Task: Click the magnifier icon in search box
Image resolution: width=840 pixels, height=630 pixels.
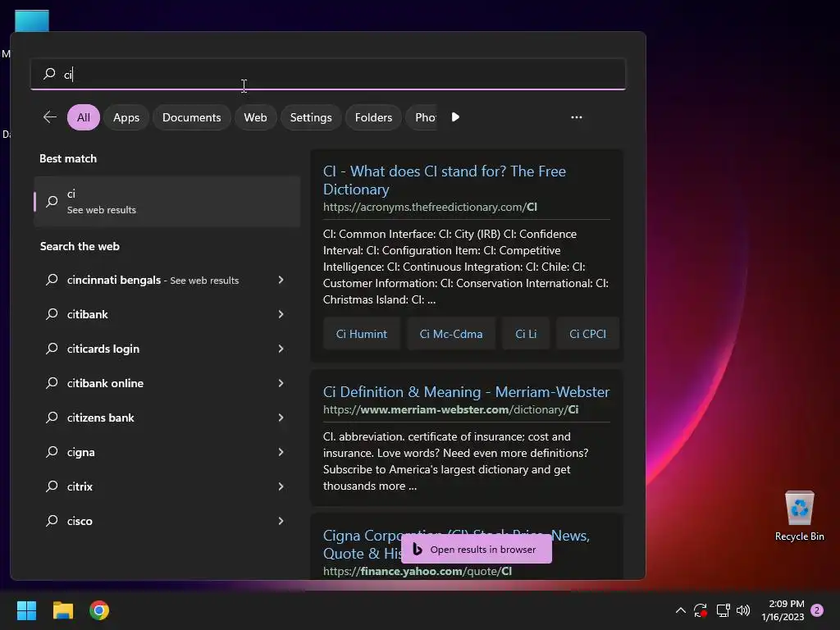Action: (x=50, y=74)
